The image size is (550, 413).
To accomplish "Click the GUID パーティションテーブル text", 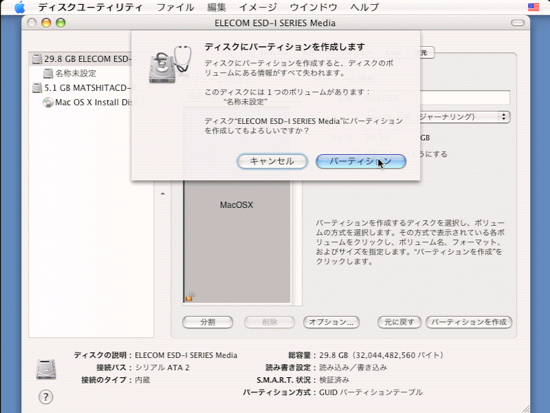I will coord(371,392).
